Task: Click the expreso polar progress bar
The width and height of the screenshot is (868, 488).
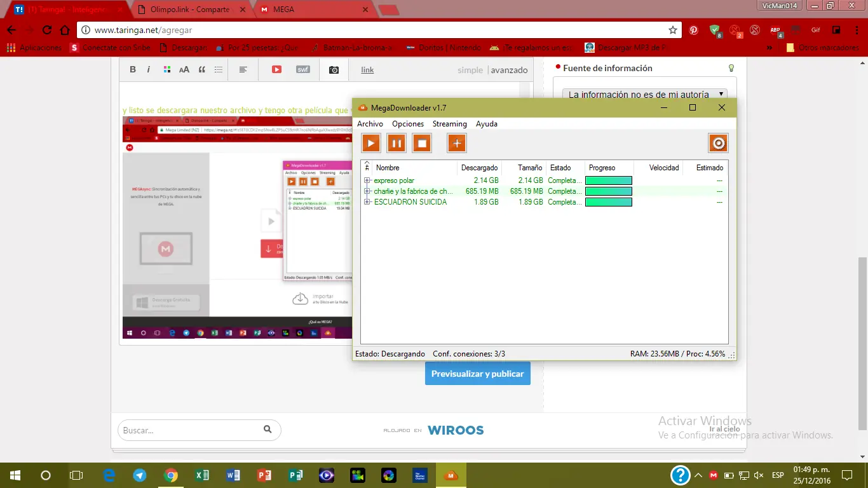Action: [x=609, y=180]
